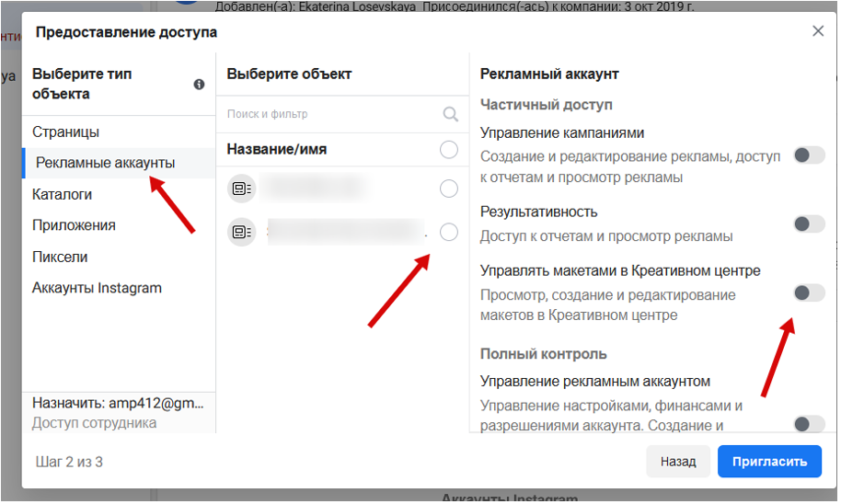Select Пиксели object type

(x=60, y=257)
